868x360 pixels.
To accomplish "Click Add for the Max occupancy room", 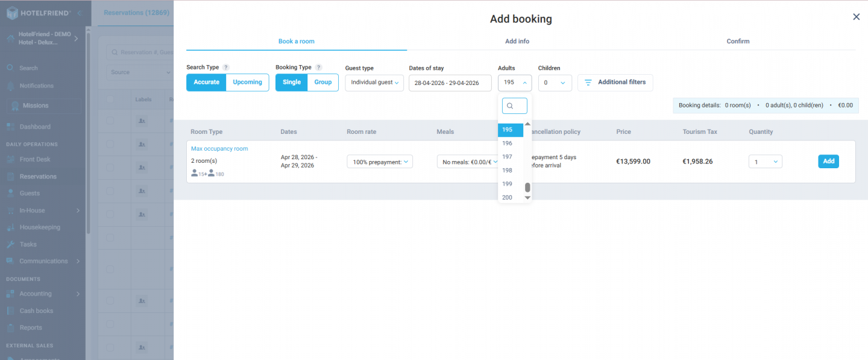I will click(828, 161).
